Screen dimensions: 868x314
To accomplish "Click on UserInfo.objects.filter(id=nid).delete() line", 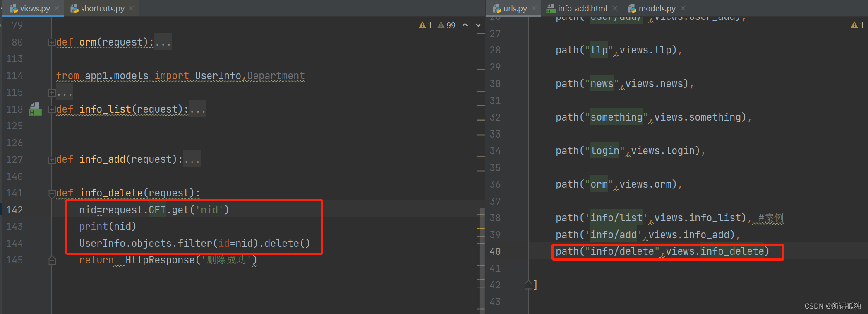I will (x=194, y=243).
